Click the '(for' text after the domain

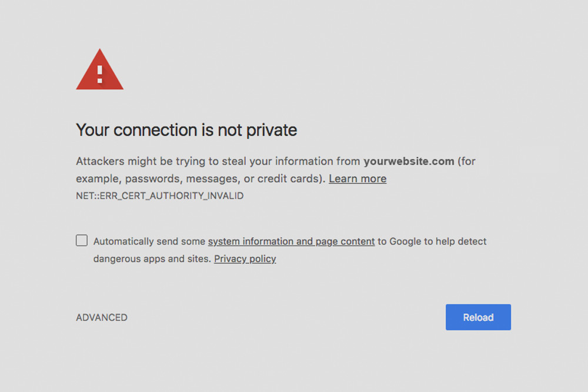[466, 161]
